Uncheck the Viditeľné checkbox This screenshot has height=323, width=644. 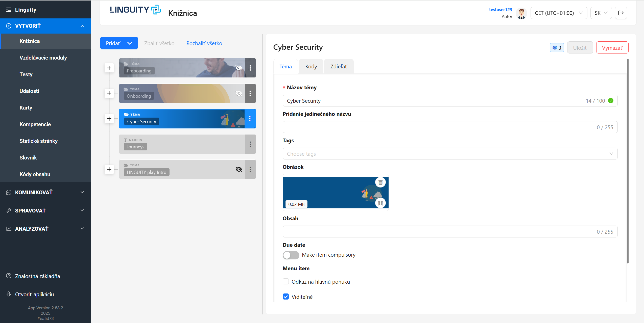(286, 297)
